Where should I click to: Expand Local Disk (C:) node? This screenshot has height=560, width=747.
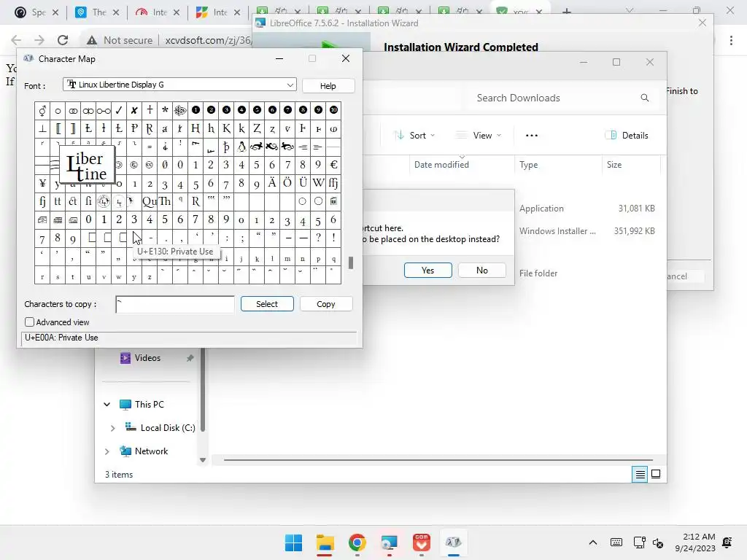pyautogui.click(x=112, y=428)
